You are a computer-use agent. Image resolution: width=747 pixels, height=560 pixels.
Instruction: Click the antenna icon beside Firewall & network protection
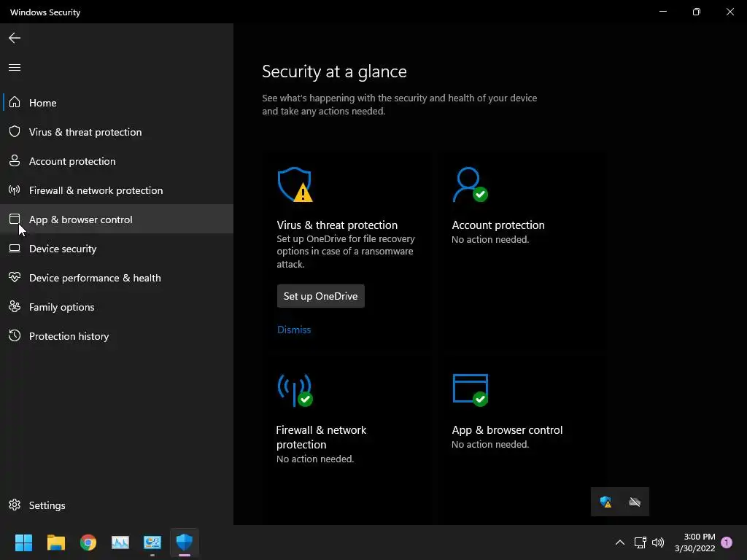click(x=15, y=190)
